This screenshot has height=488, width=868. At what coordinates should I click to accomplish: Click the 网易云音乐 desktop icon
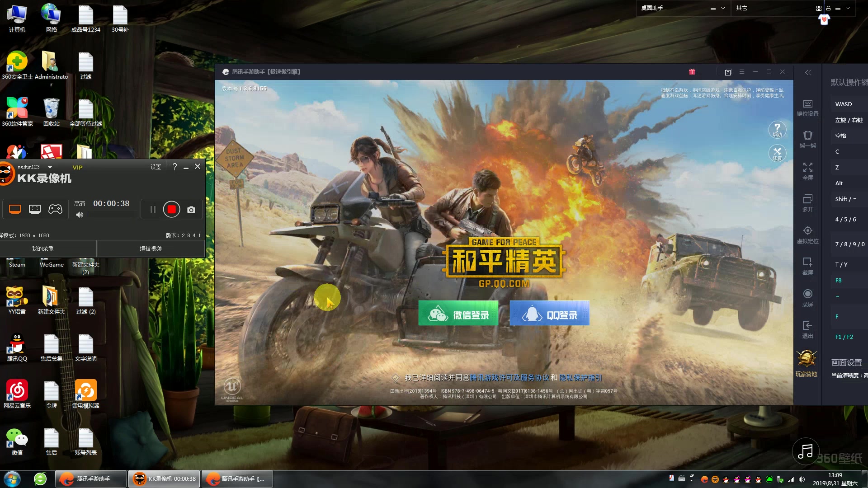click(x=17, y=394)
